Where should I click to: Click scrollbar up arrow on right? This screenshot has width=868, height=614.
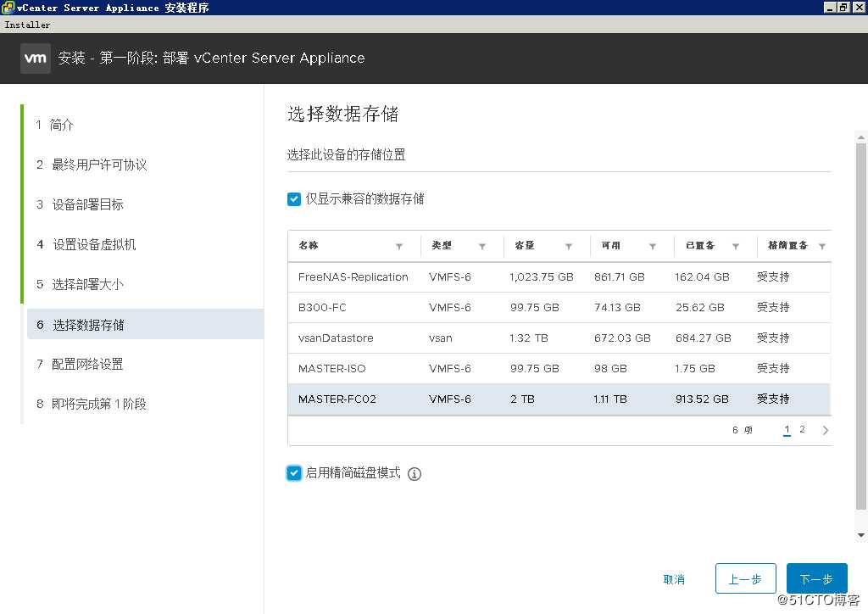click(861, 137)
